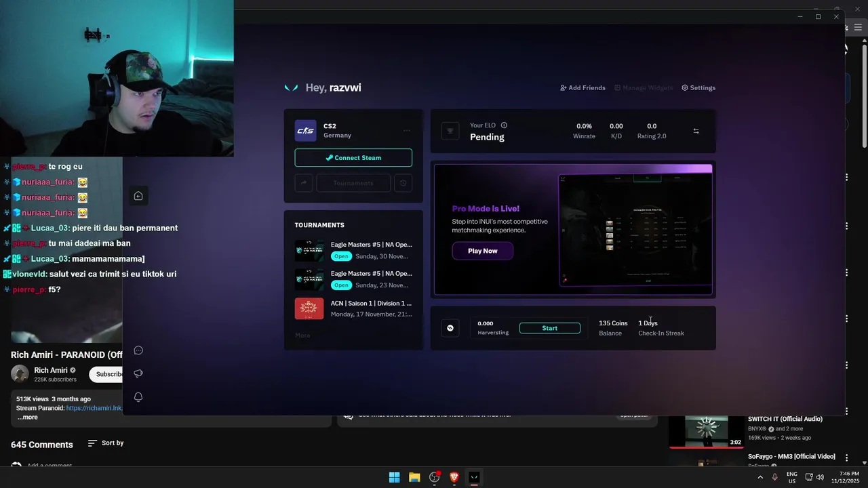Viewport: 868px width, 488px height.
Task: Click Pending ELO value
Action: coord(487,137)
